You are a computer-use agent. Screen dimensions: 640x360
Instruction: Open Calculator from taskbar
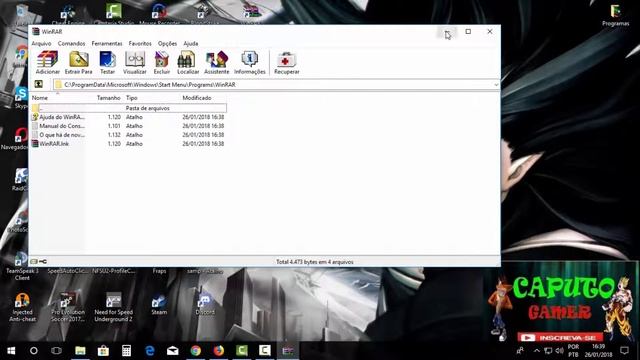[126, 351]
